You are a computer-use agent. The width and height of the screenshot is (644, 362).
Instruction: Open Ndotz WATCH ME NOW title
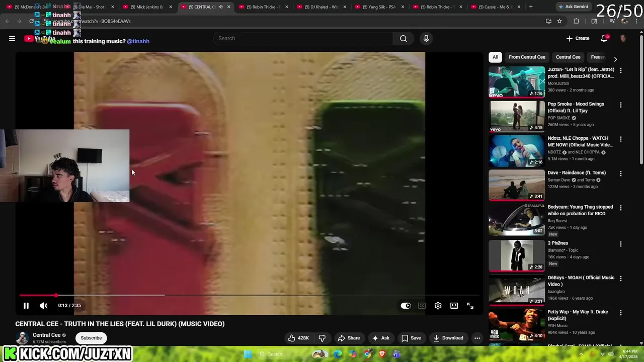click(x=580, y=141)
